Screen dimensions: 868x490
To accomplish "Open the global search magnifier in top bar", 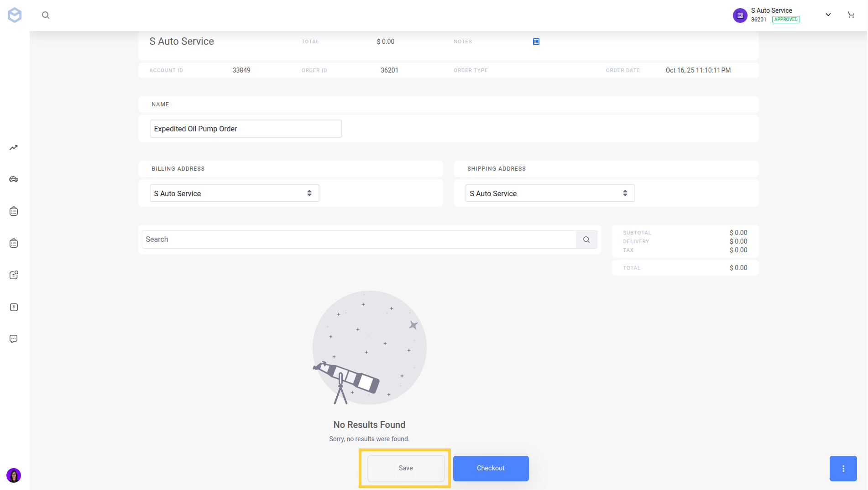I will pos(46,15).
